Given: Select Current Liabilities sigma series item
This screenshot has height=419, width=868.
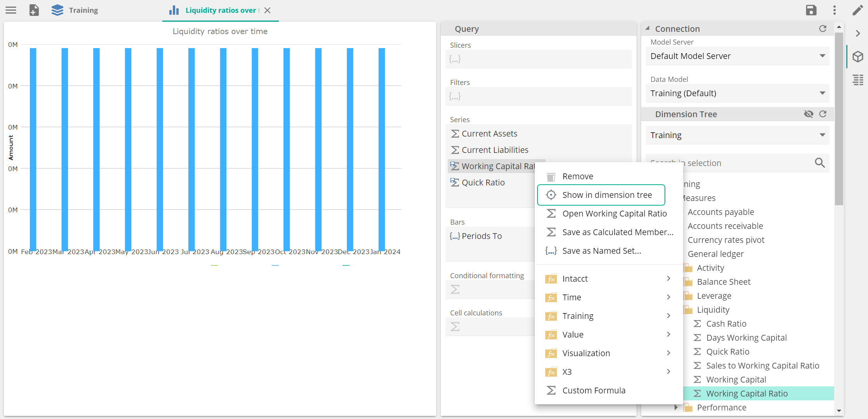Looking at the screenshot, I should coord(494,149).
